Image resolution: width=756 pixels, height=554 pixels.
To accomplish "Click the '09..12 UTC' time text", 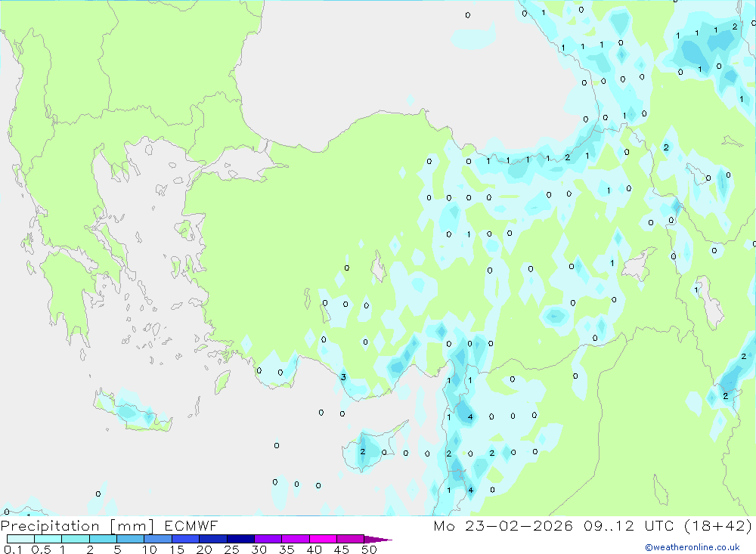I will click(627, 525).
